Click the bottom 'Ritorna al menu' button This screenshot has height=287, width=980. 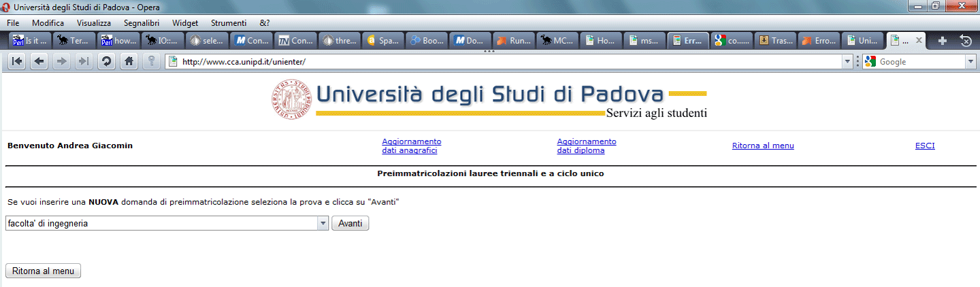click(43, 271)
